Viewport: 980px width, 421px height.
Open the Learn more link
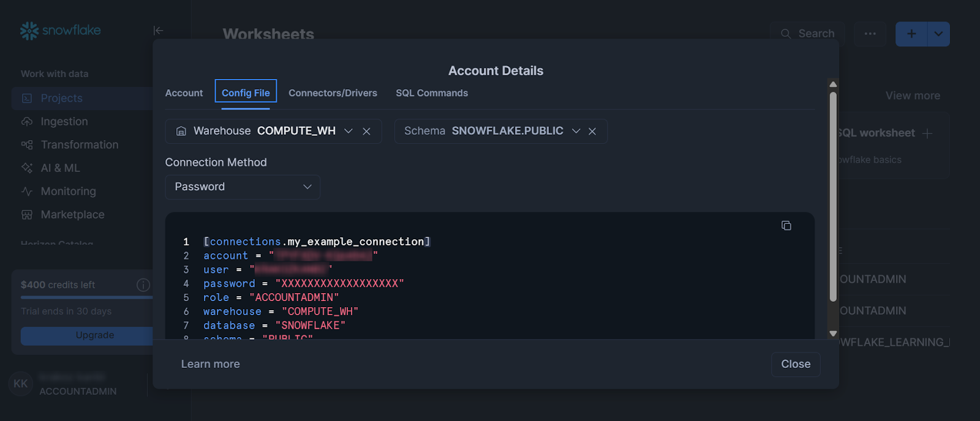[x=210, y=364]
